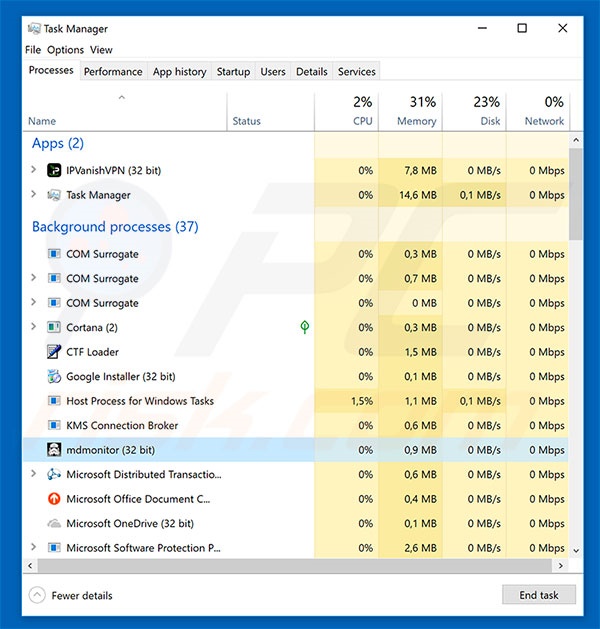Click the Cortana process icon
Image resolution: width=600 pixels, height=629 pixels.
[x=54, y=327]
